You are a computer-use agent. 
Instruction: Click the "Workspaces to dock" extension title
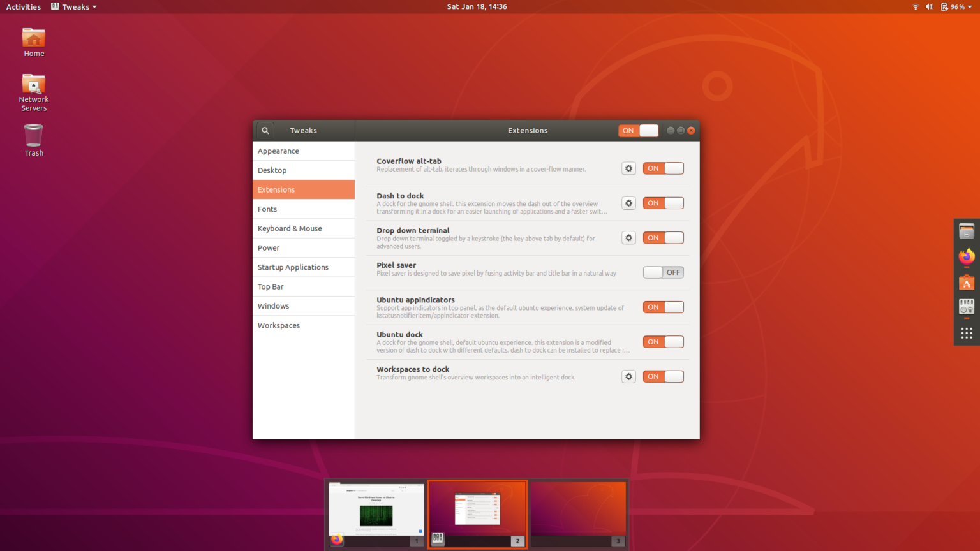click(x=413, y=369)
